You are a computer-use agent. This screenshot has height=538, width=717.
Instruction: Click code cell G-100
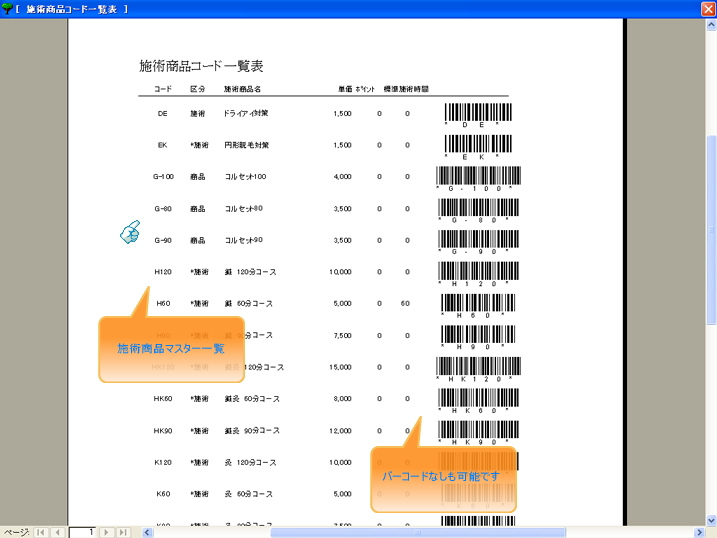[x=163, y=177]
